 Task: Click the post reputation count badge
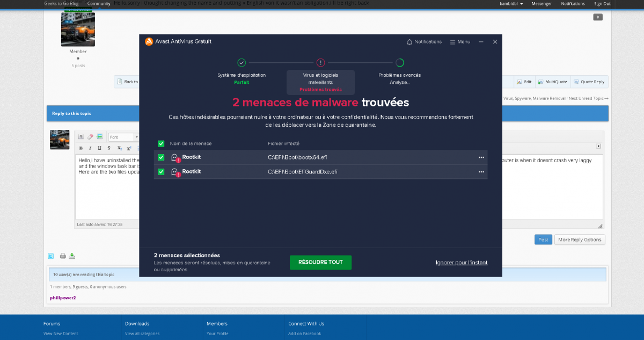[x=598, y=17]
